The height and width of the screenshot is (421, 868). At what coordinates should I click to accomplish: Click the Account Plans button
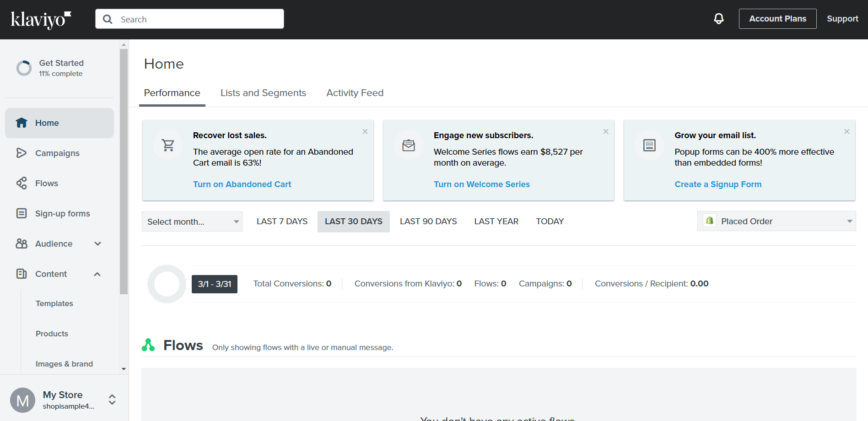tap(777, 19)
